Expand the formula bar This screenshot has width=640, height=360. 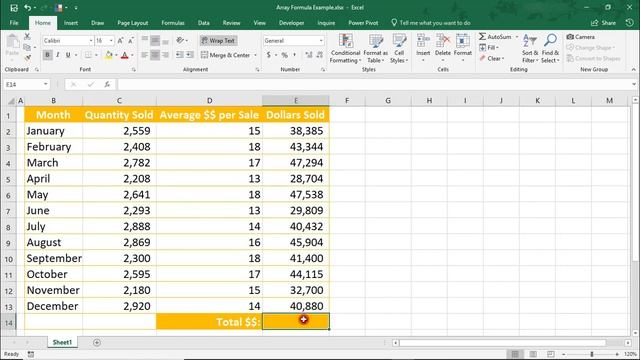coord(633,84)
